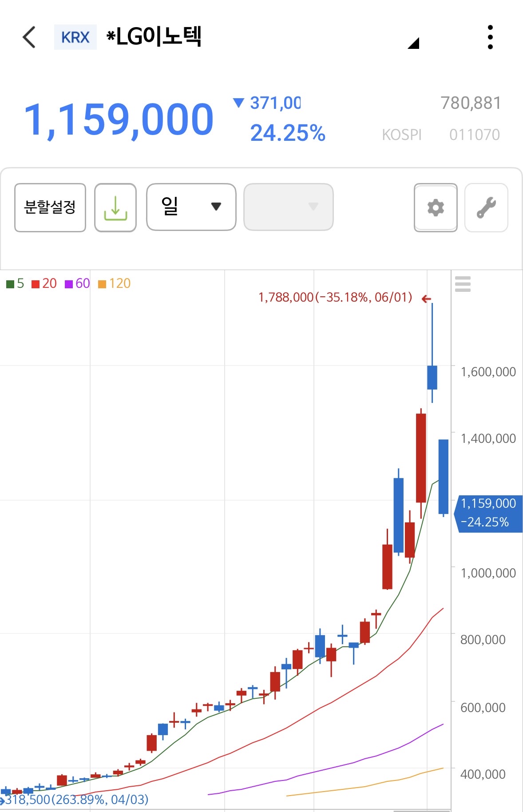Click the trading volume 780,881

471,103
